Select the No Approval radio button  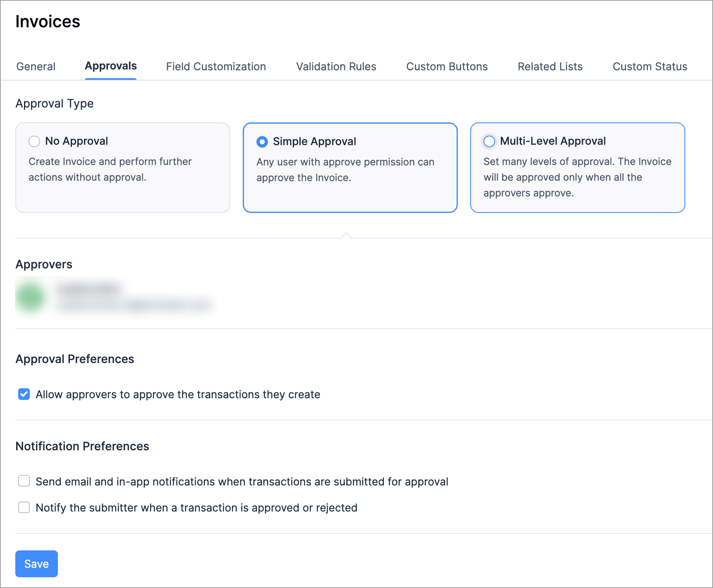34,141
